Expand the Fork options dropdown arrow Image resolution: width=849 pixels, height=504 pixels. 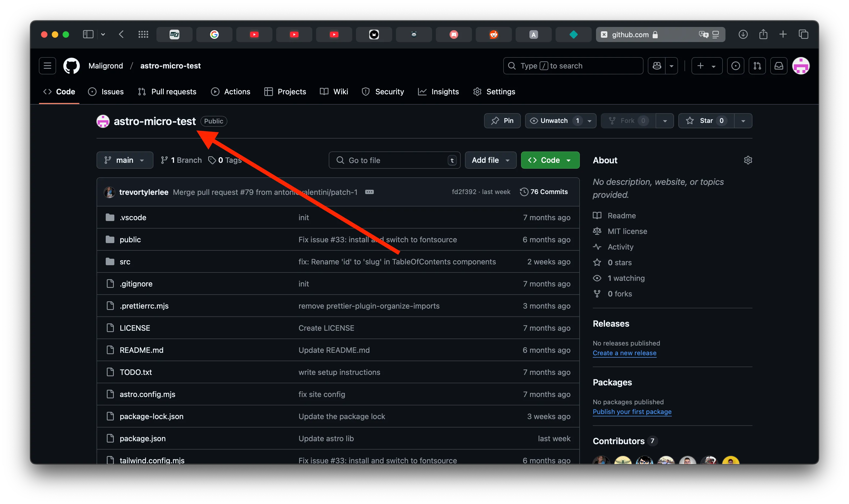tap(665, 120)
